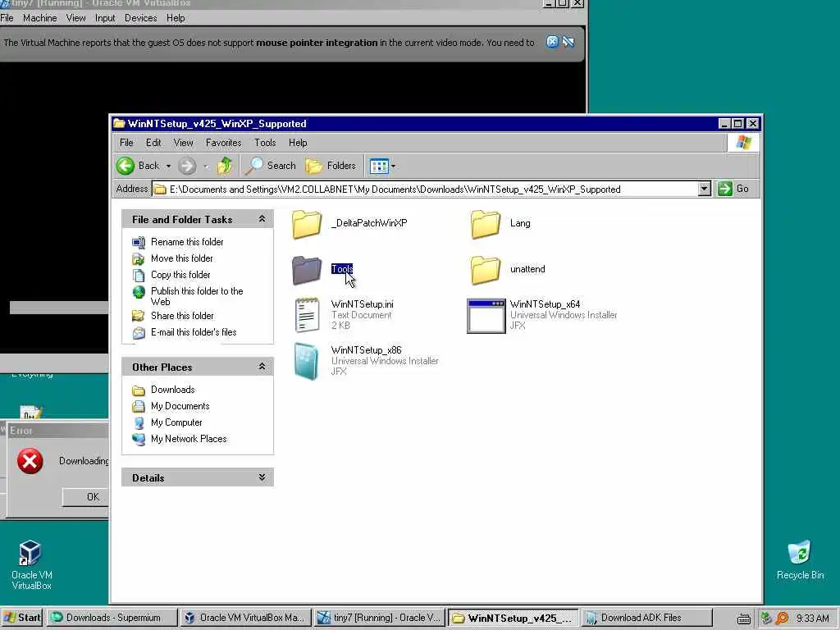840x630 pixels.
Task: Select the WinNTSetup_x64 application icon
Action: pyautogui.click(x=486, y=316)
